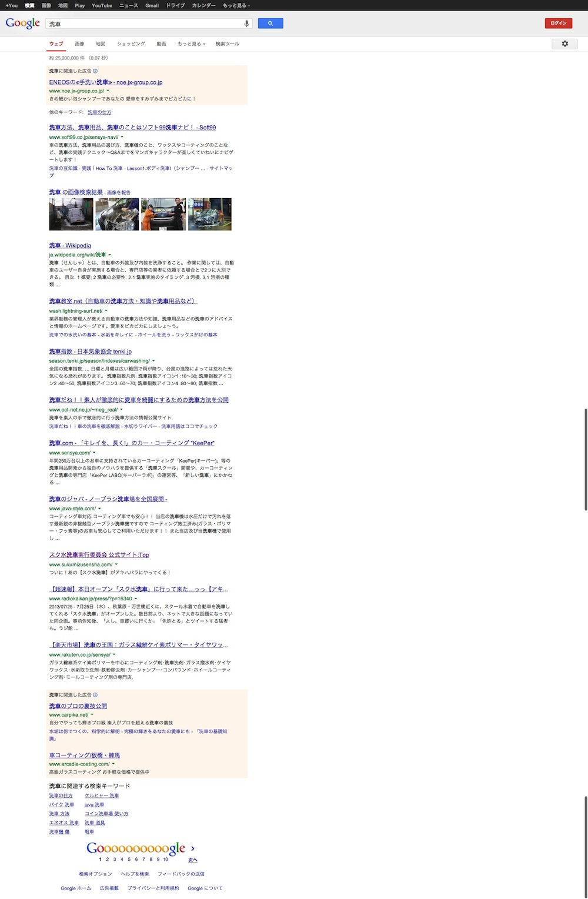Click the microphone voice search icon
Viewport: 588px width, 899px height.
pos(246,24)
